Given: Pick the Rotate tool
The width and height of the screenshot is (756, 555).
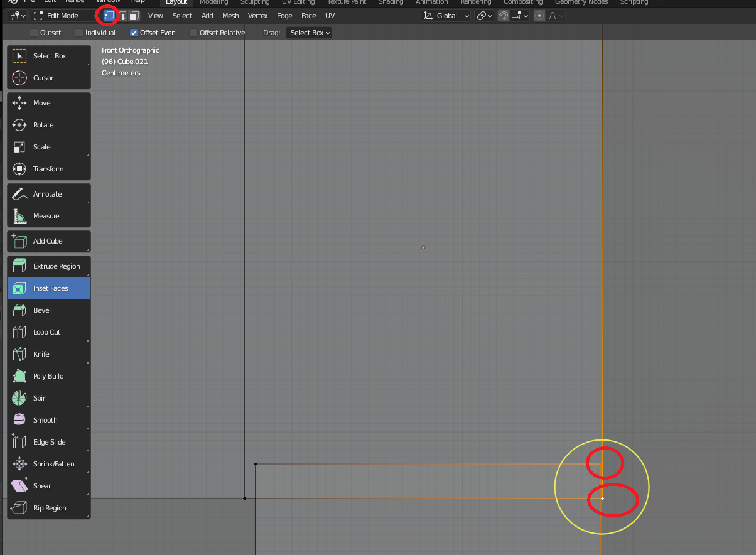Looking at the screenshot, I should (49, 125).
